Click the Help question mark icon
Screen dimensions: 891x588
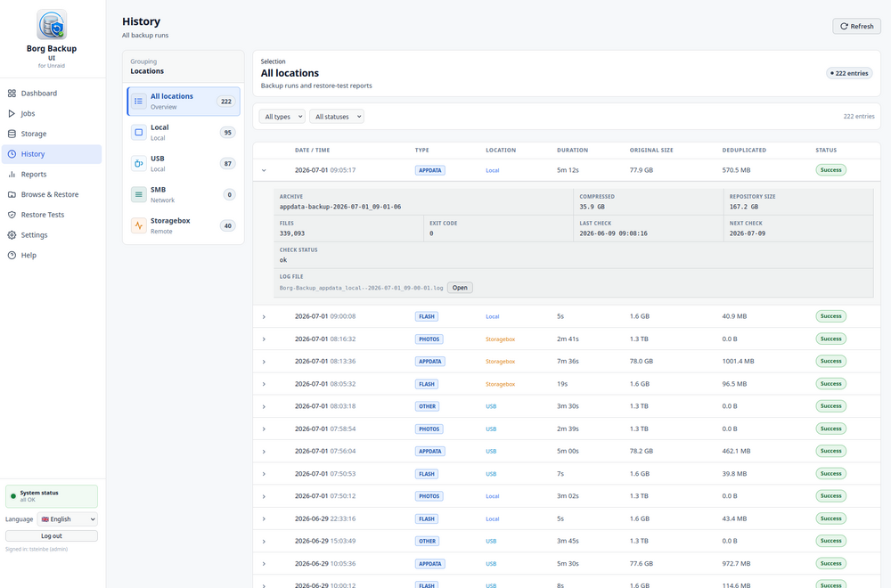pos(12,255)
